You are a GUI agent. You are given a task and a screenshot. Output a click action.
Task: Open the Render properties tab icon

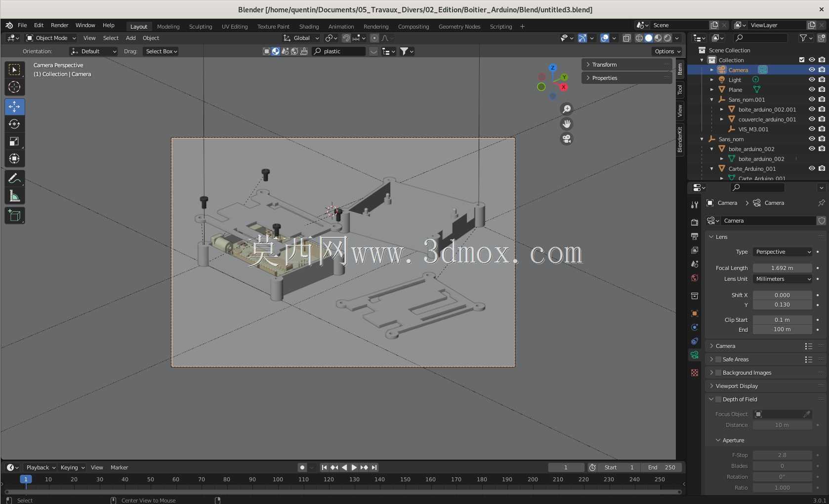[695, 222]
